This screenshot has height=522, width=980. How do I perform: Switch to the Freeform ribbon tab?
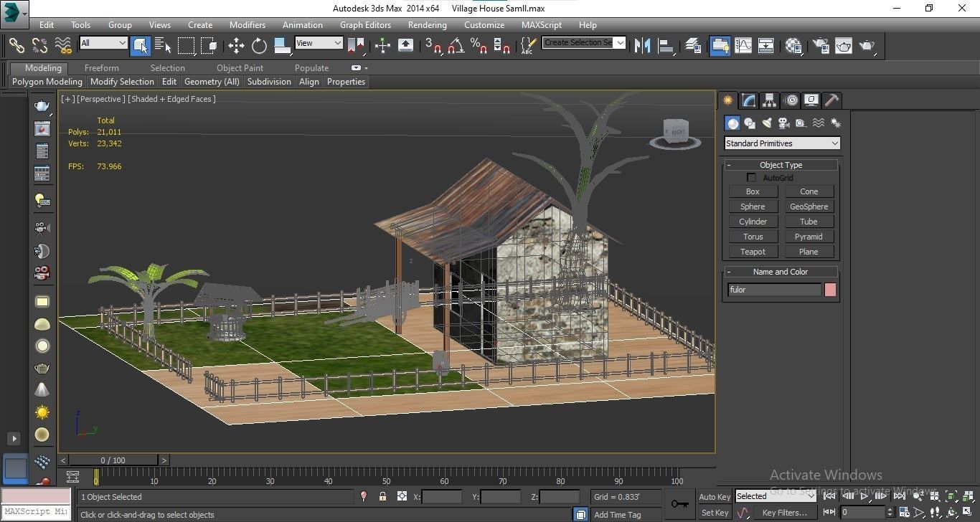point(102,68)
